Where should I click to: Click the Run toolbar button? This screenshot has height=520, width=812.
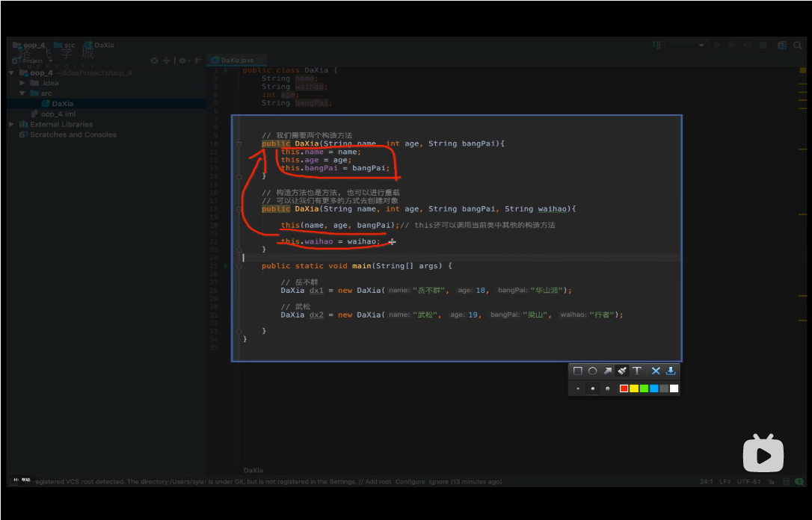click(717, 46)
